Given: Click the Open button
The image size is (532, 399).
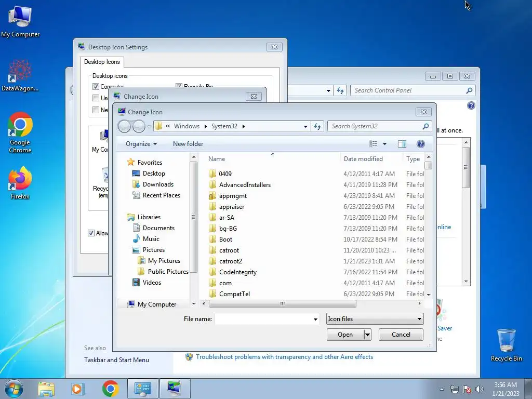Looking at the screenshot, I should pos(345,335).
